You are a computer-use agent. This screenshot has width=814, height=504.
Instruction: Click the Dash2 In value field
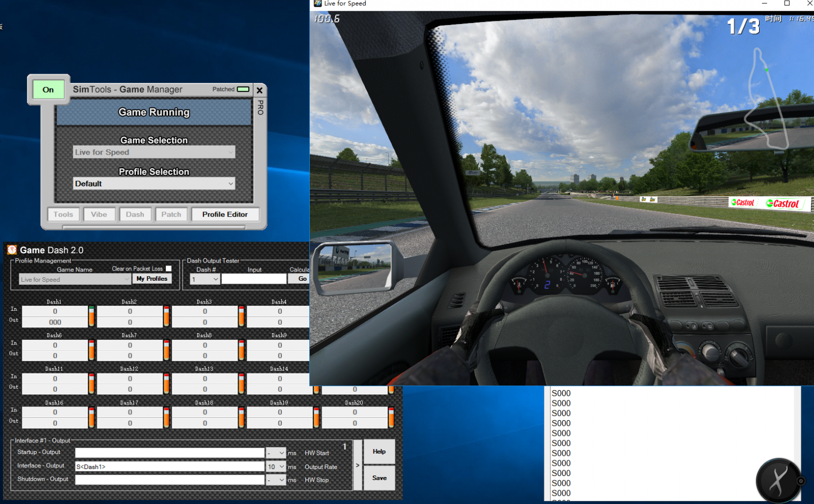(130, 311)
